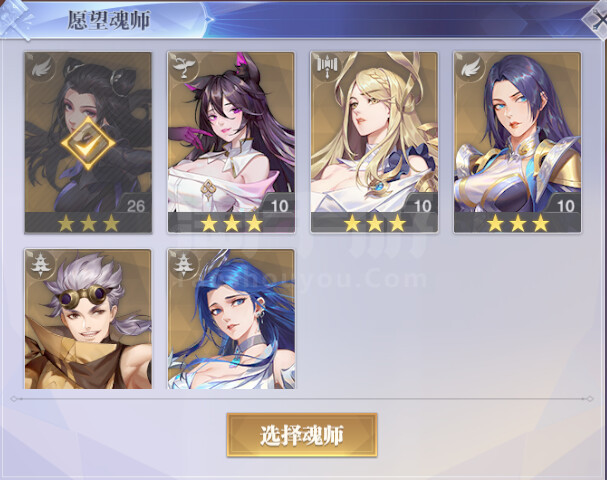Click the 选择魂师 confirm button

[302, 435]
